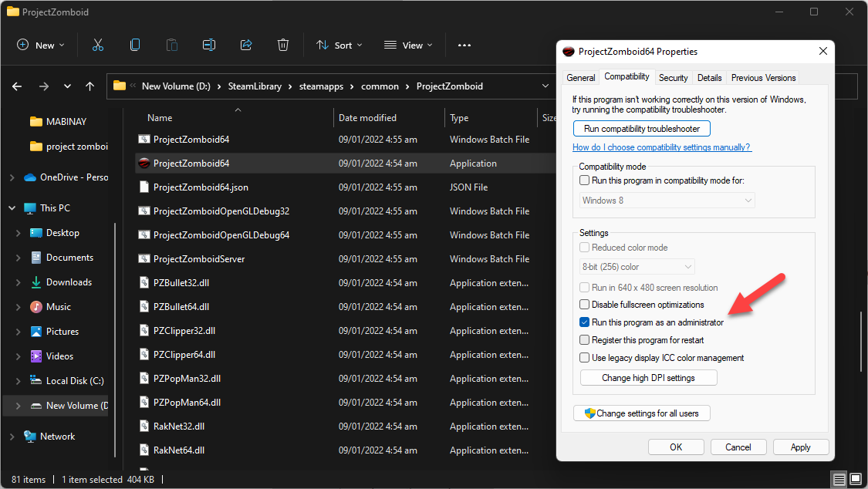Image resolution: width=868 pixels, height=489 pixels.
Task: Expand the address bar history dropdown
Action: (545, 86)
